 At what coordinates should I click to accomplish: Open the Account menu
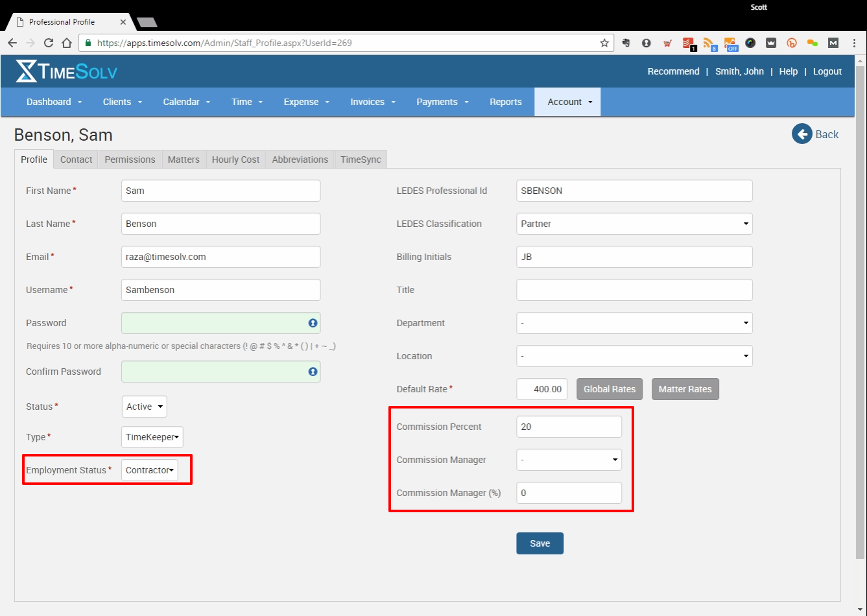(567, 102)
